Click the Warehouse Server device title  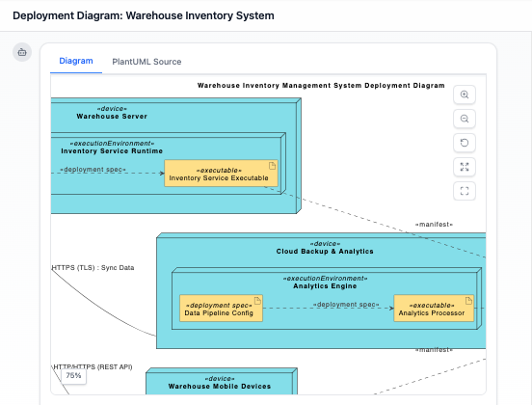[112, 117]
